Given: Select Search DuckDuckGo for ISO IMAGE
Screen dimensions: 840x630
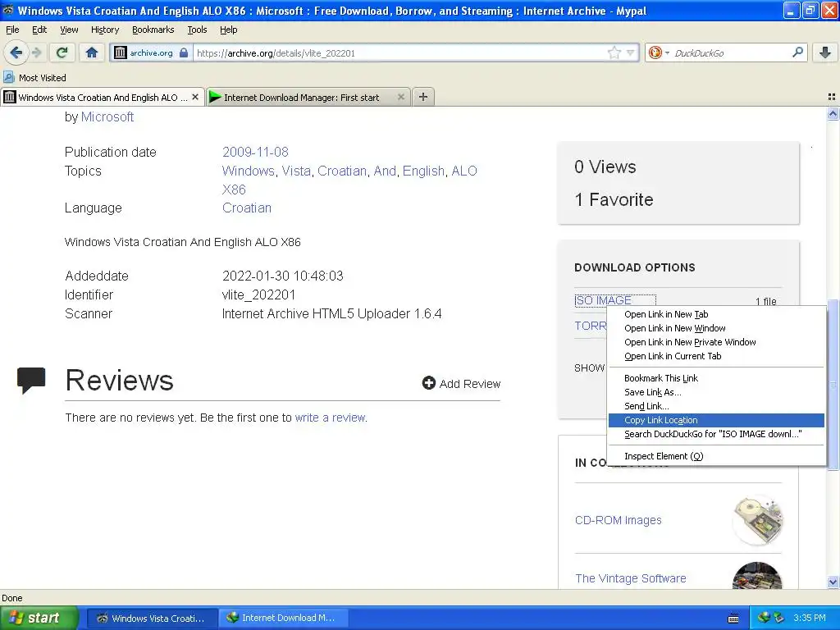Looking at the screenshot, I should 716,434.
